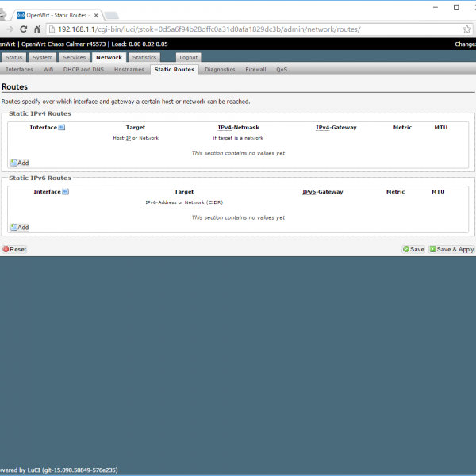Bookmark this page with the star icon
This screenshot has height=476, width=476.
pos(467,29)
